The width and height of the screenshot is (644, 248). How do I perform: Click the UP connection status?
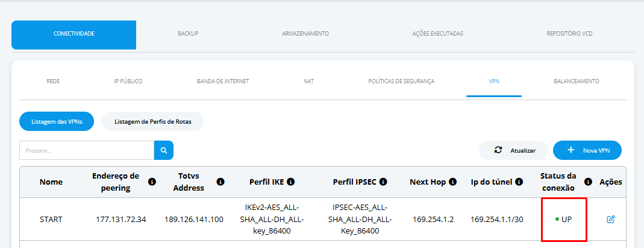[563, 219]
